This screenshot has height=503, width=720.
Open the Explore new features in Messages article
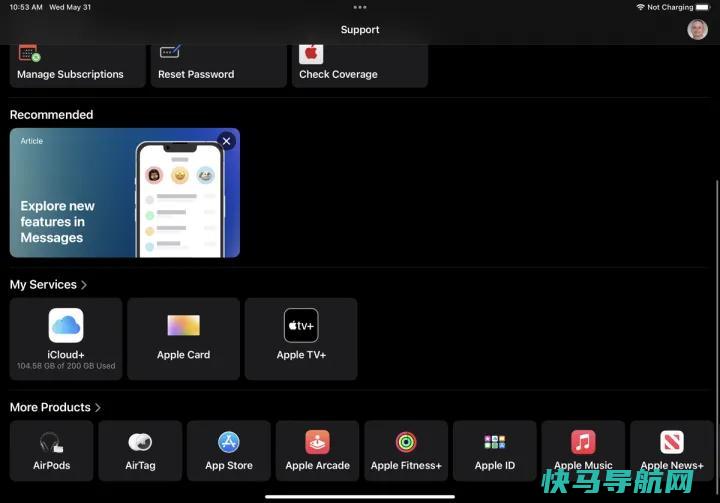pyautogui.click(x=124, y=193)
